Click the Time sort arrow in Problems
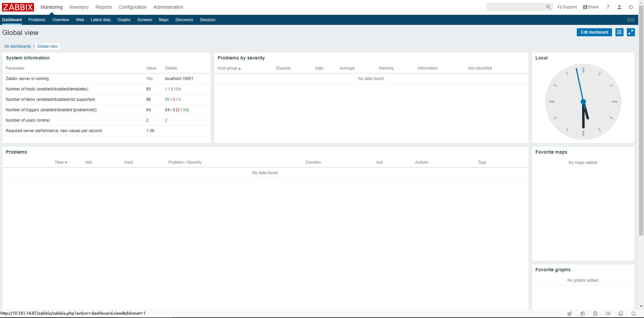 (x=66, y=162)
